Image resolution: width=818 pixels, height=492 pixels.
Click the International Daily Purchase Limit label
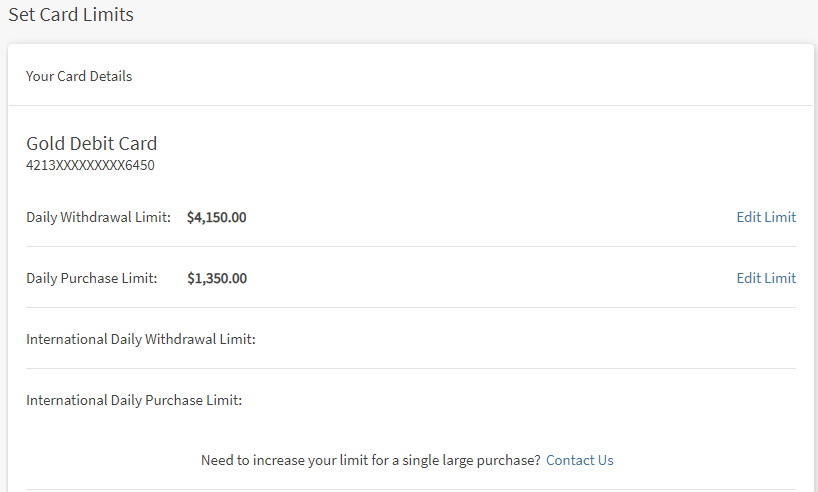134,400
